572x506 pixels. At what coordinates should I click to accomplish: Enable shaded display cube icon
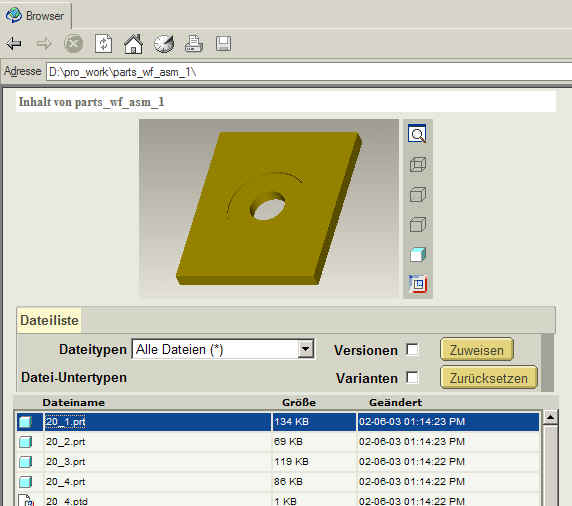coord(418,255)
